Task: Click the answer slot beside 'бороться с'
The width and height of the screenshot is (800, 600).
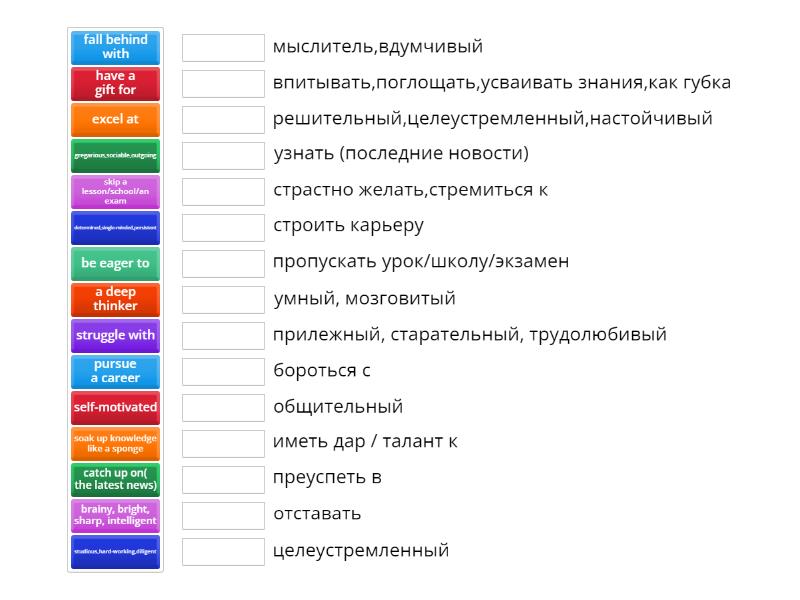Action: [223, 371]
